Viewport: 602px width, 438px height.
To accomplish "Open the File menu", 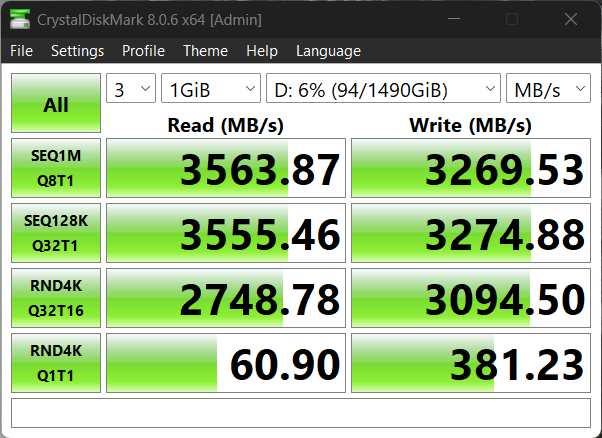I will (22, 51).
